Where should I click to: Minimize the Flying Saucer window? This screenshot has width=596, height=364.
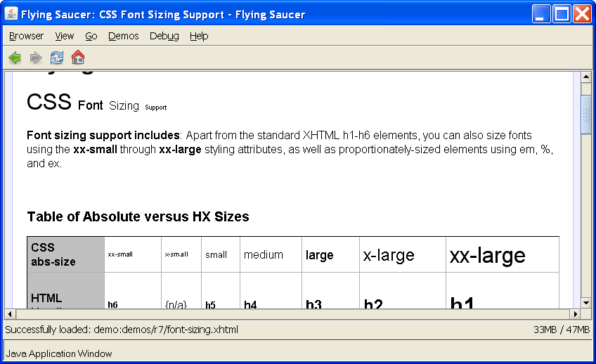[x=540, y=14]
